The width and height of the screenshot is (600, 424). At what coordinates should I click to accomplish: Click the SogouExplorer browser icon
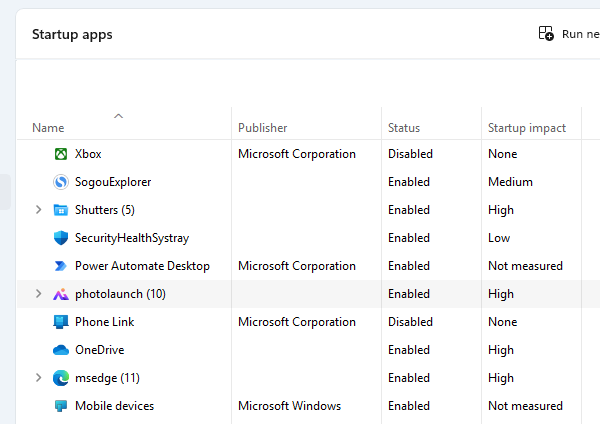click(61, 182)
